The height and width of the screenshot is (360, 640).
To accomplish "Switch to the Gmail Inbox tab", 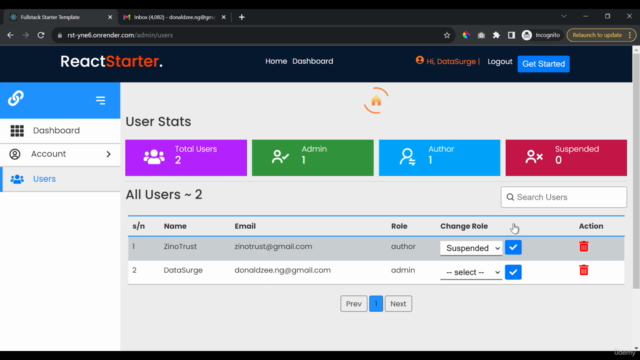I will click(x=174, y=17).
